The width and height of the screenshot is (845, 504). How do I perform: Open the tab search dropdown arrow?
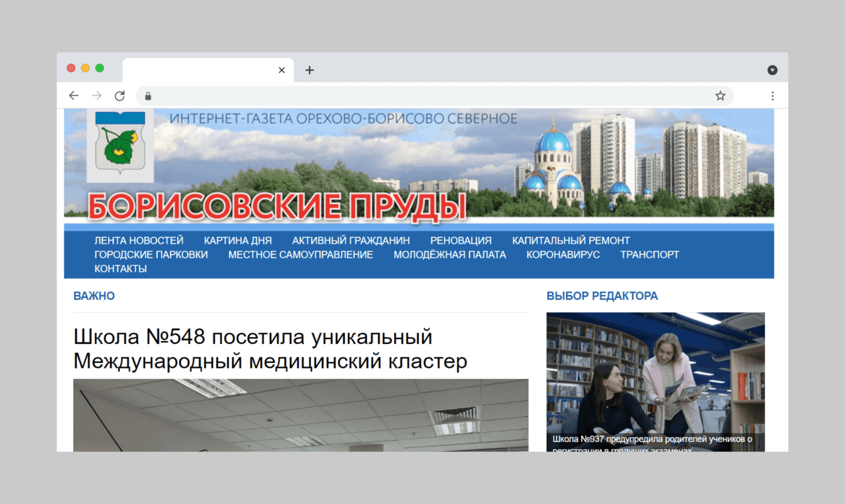point(772,70)
